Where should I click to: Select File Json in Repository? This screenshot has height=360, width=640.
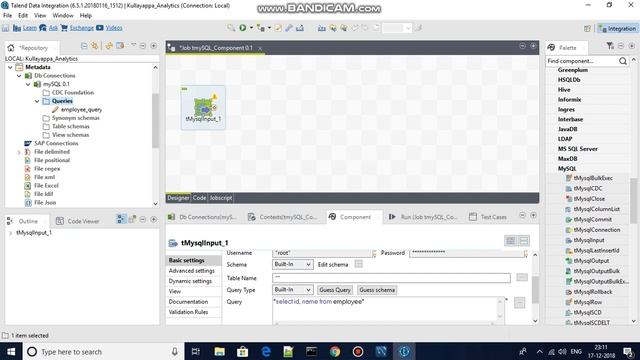(45, 202)
